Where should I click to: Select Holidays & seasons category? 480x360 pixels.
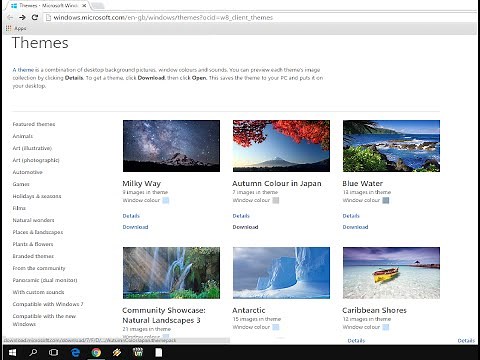[x=37, y=196]
